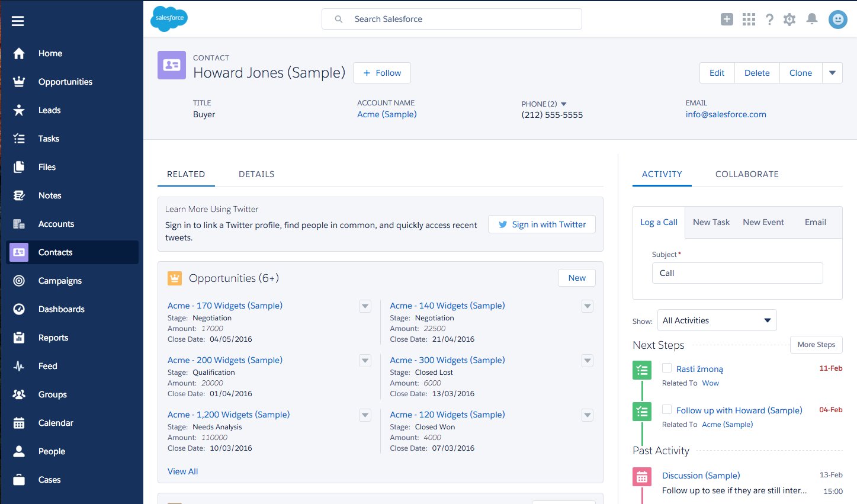Click the Edit button
Viewport: 857px width, 504px height.
click(717, 73)
